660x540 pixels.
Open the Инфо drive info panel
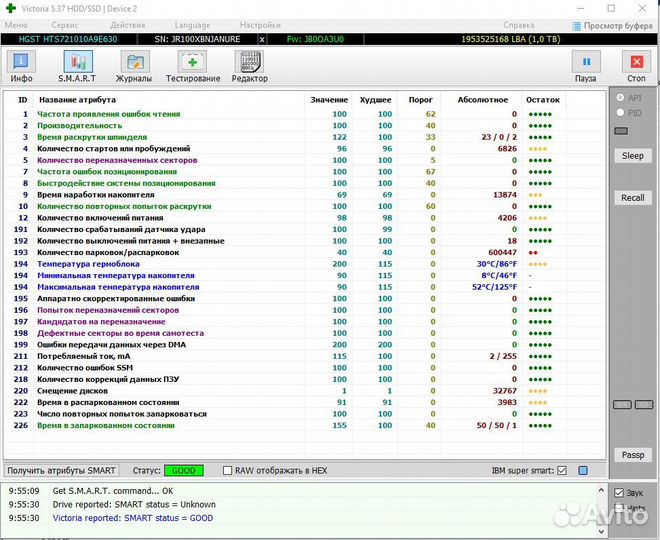(21, 66)
